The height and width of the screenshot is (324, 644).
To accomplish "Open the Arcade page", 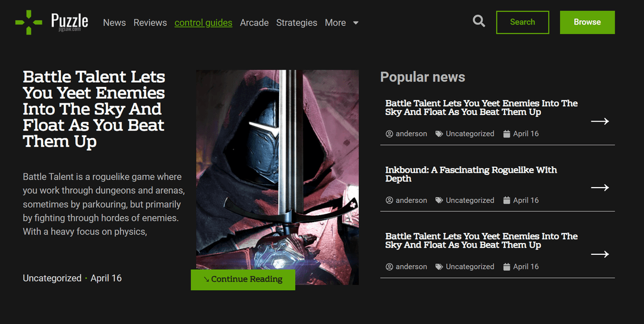I will (254, 23).
